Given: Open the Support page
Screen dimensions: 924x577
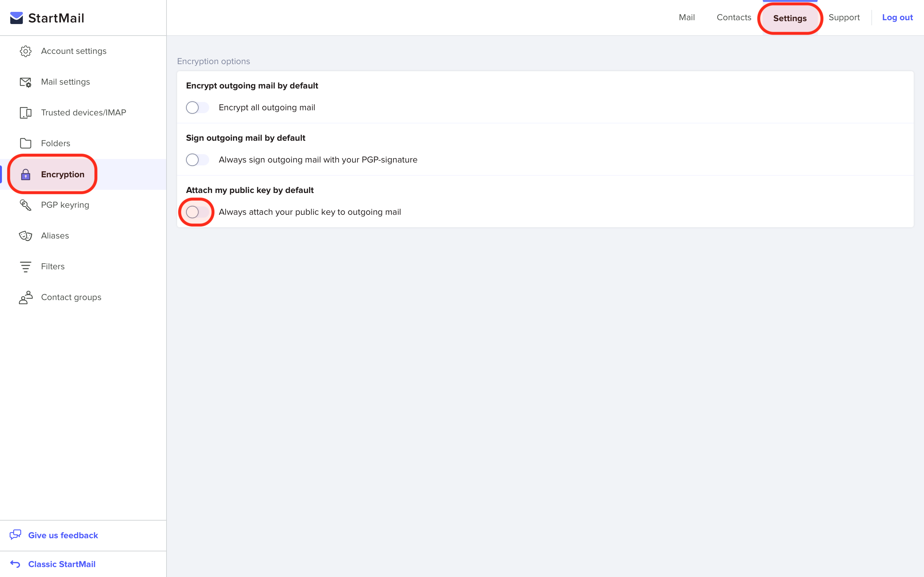Looking at the screenshot, I should [844, 18].
